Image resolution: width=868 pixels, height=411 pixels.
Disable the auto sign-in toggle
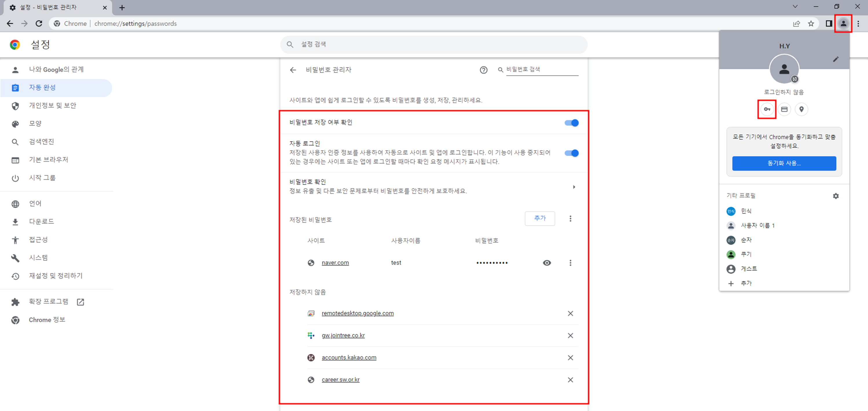pos(571,153)
